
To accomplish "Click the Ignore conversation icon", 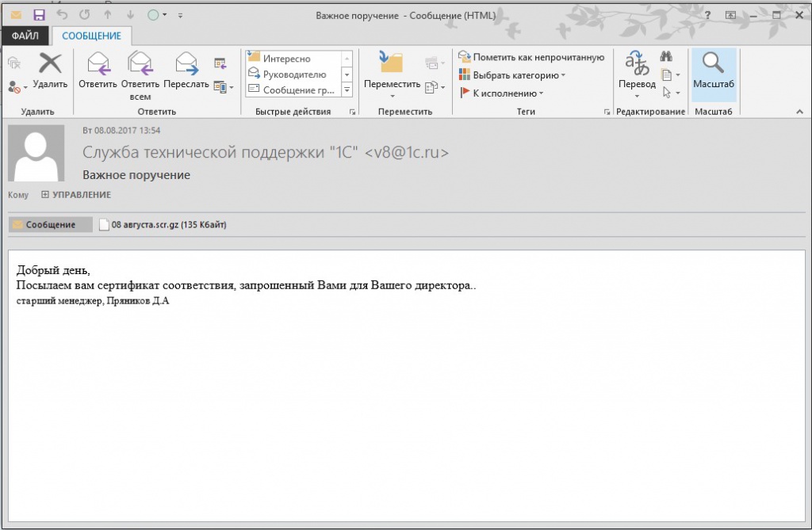I will (x=14, y=63).
